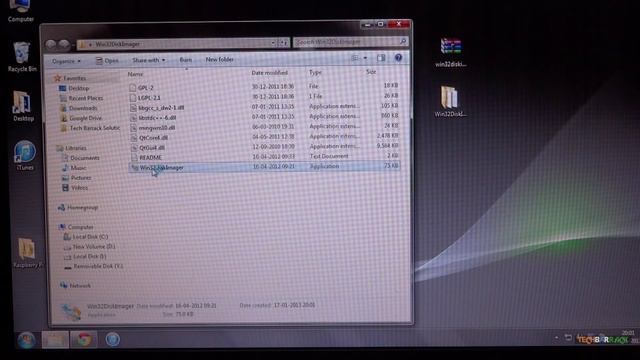Open the Organize menu
The image size is (640, 360).
pos(66,61)
